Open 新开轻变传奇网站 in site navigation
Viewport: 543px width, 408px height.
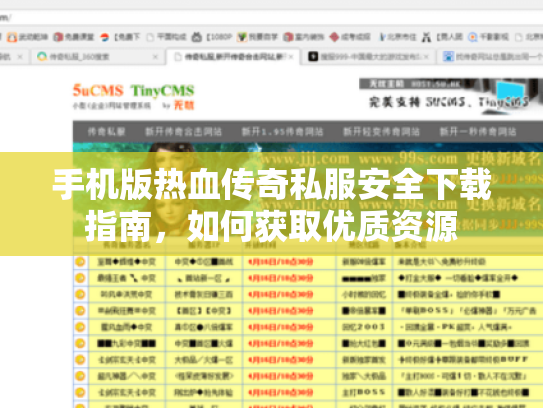pyautogui.click(x=381, y=132)
